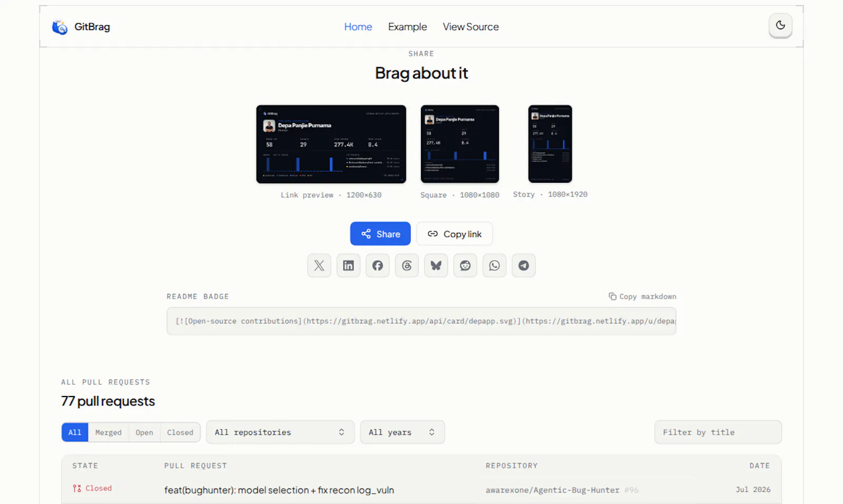Share on Telegram
843x504 pixels.
[524, 265]
